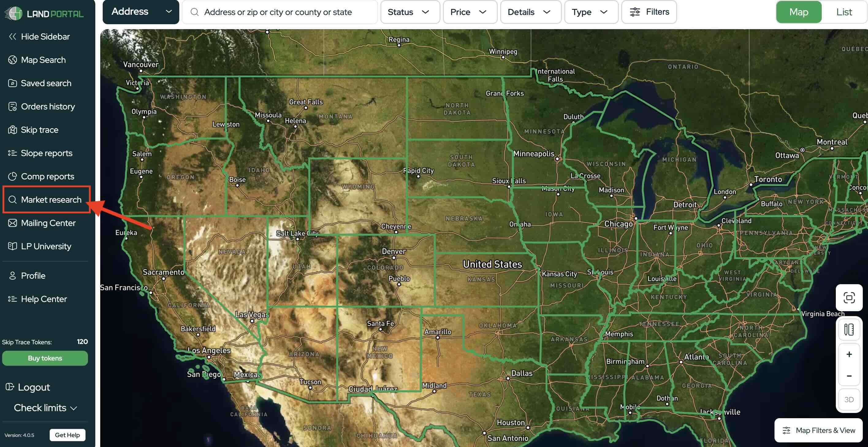The width and height of the screenshot is (868, 447).
Task: Click the LP University book icon
Action: 13,246
